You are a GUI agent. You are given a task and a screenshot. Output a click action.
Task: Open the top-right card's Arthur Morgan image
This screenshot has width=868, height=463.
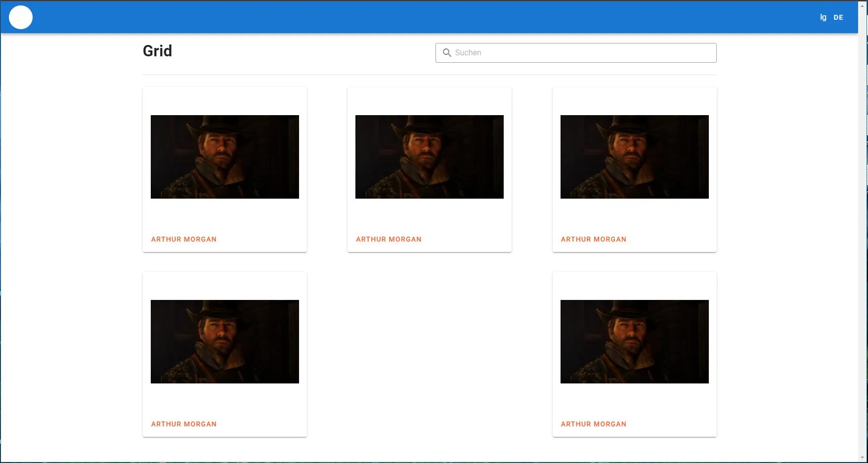[x=635, y=157]
